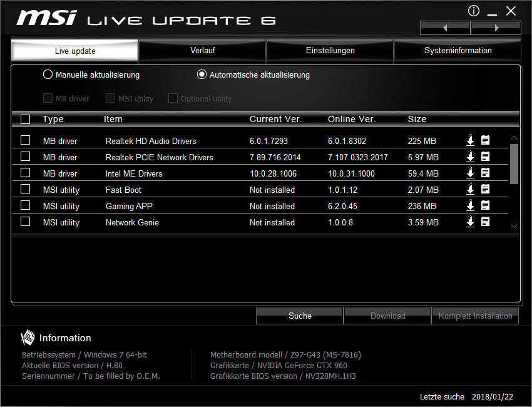Click Betriebssystem Windows 7 64-bit text
This screenshot has height=407, width=532.
click(x=84, y=355)
